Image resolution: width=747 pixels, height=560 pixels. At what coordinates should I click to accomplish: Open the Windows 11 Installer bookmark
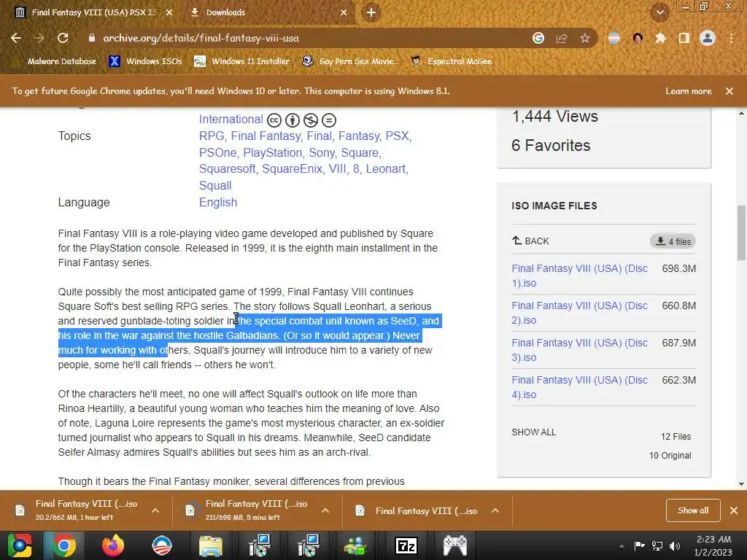tap(242, 61)
